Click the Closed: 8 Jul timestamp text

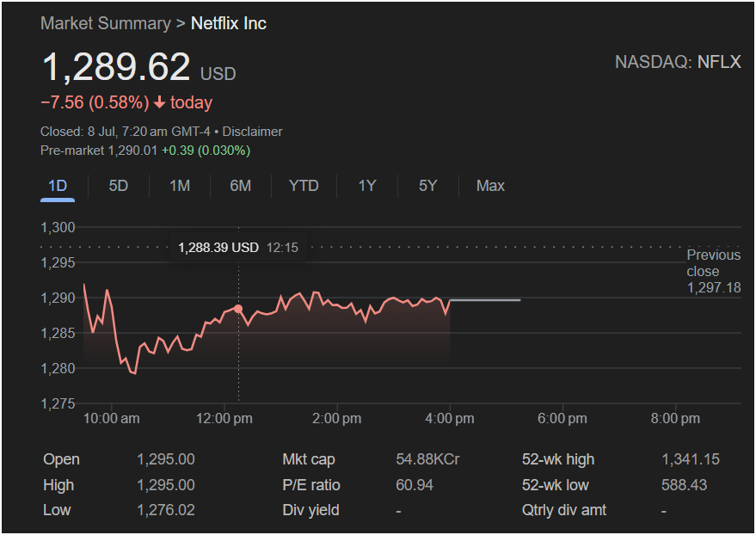(126, 132)
